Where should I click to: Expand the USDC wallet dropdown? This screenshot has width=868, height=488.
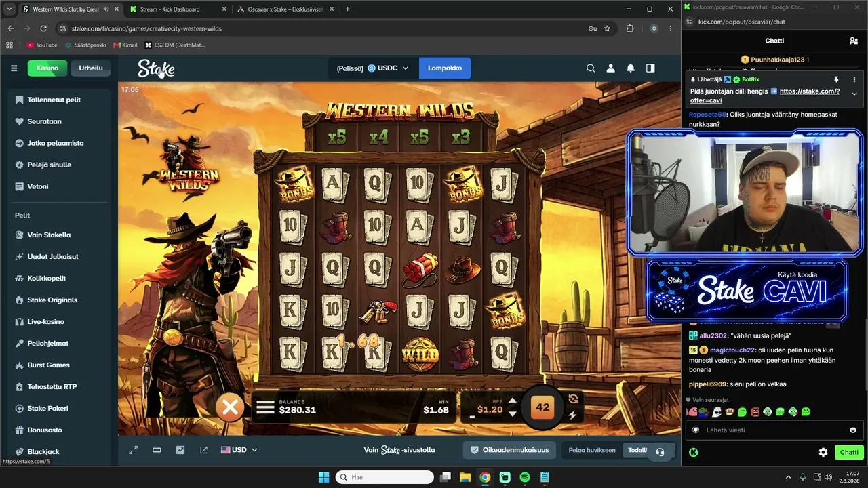point(373,68)
